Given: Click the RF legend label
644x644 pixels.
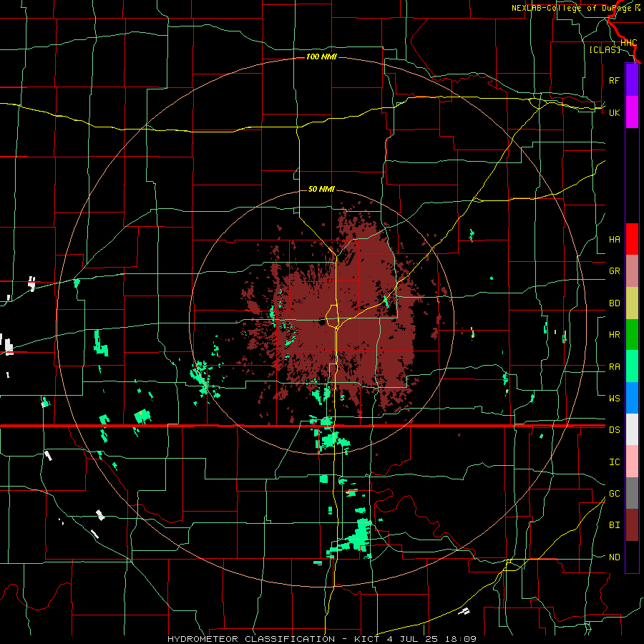Looking at the screenshot, I should pos(614,80).
